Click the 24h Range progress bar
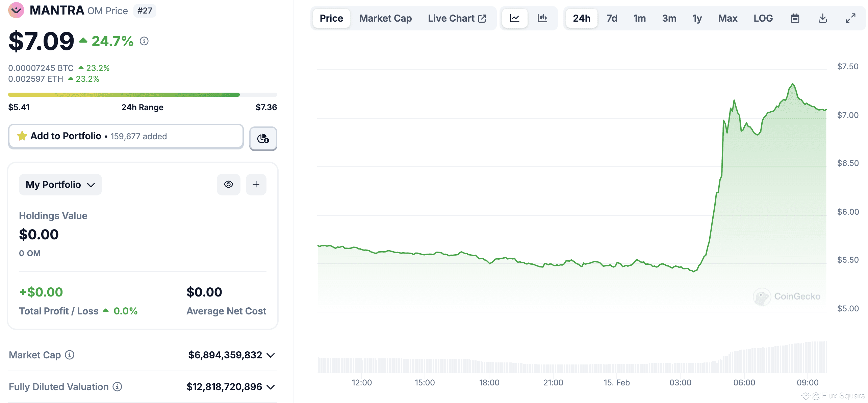868x403 pixels. pos(143,95)
